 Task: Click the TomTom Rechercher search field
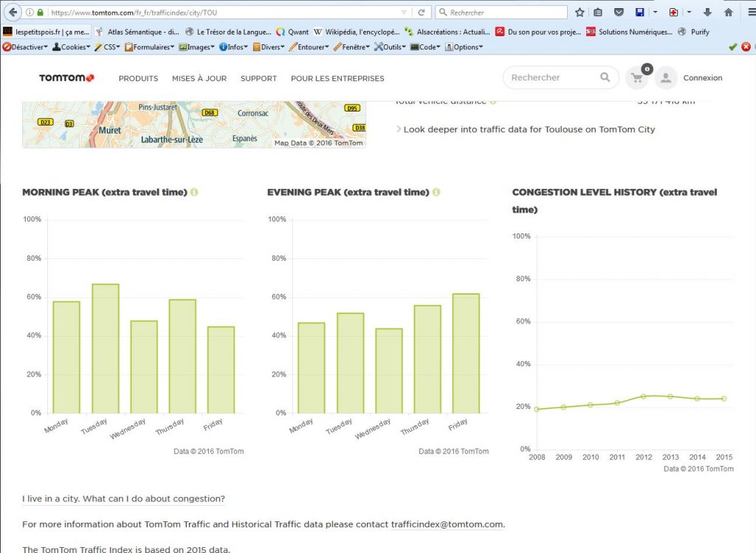550,78
